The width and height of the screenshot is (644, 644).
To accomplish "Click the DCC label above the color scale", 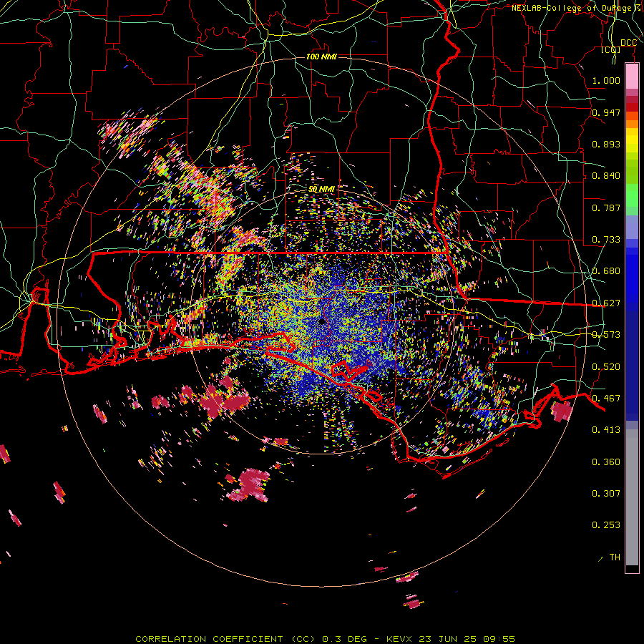I will pos(628,43).
